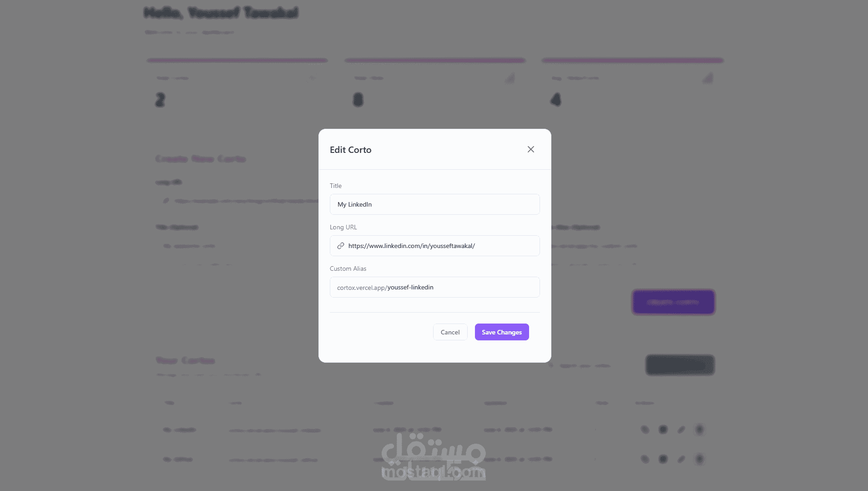Screen dimensions: 868x491
Task: Click the rightmost blurred action icon in first Cortos row
Action: click(x=699, y=430)
